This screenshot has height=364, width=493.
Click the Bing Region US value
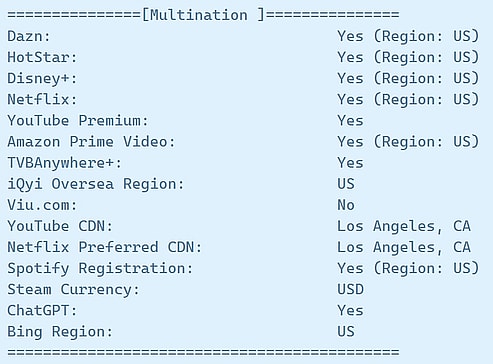pos(346,331)
